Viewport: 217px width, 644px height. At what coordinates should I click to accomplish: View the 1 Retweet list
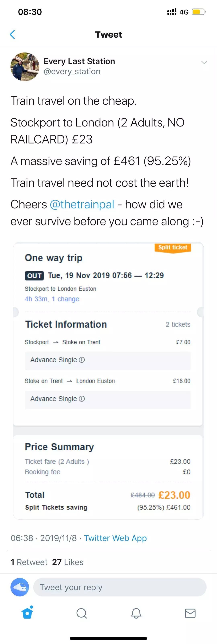(x=29, y=562)
